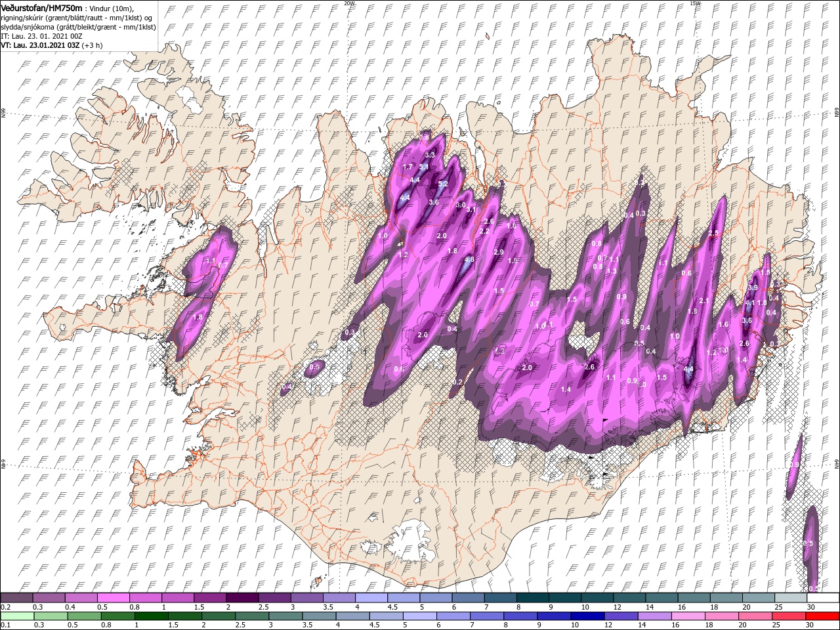Click the 'rigning/skúrir' legend description line

(x=75, y=17)
